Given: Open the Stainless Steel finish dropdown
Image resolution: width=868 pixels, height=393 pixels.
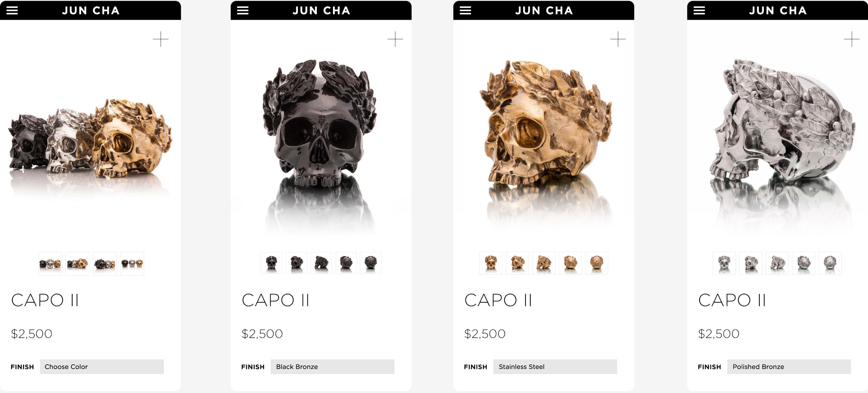Looking at the screenshot, I should point(555,367).
